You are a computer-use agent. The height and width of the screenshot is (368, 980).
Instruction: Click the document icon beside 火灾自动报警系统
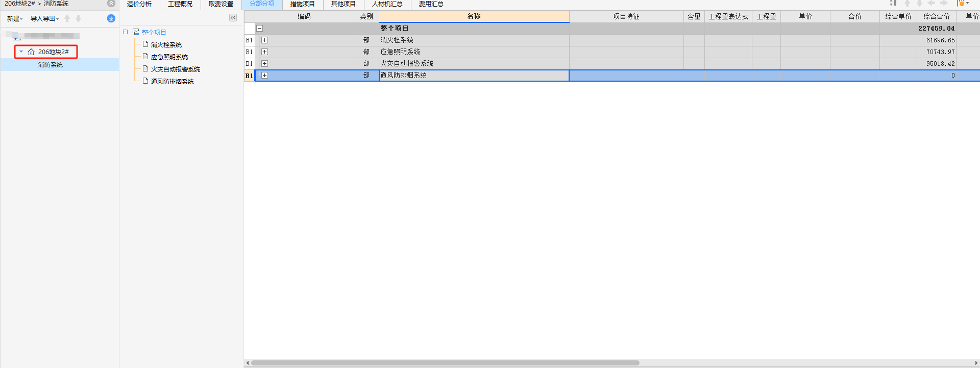pyautogui.click(x=145, y=69)
